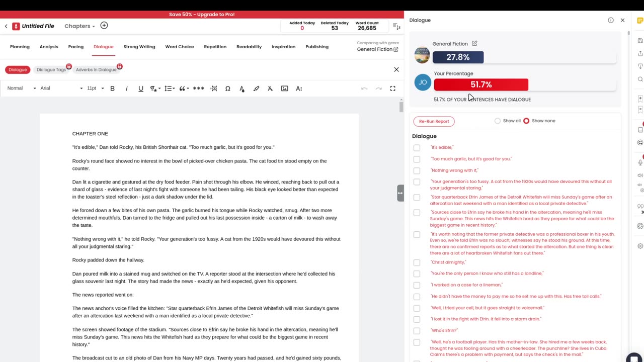The height and width of the screenshot is (362, 644).
Task: Click the search icon in right sidebar
Action: [640, 79]
